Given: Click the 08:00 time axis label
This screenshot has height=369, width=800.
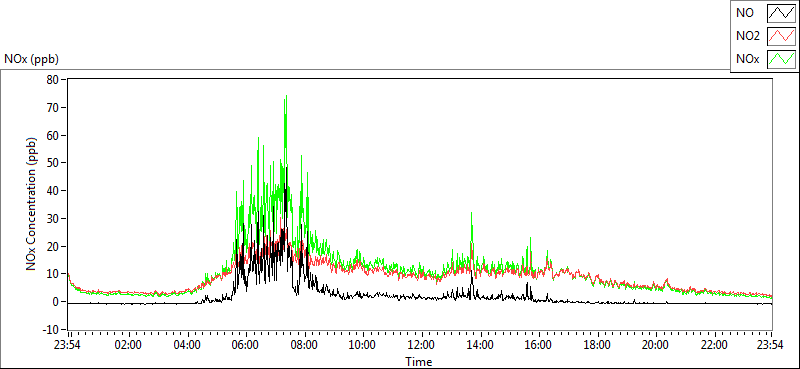Looking at the screenshot, I should 305,344.
